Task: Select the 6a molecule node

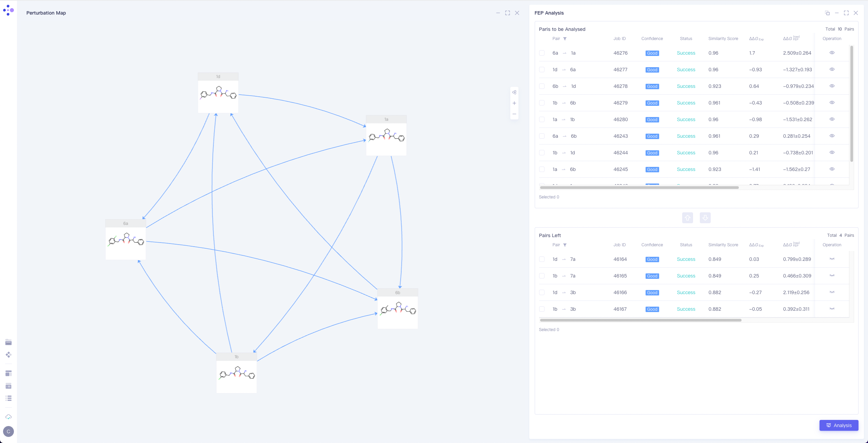Action: pyautogui.click(x=125, y=240)
